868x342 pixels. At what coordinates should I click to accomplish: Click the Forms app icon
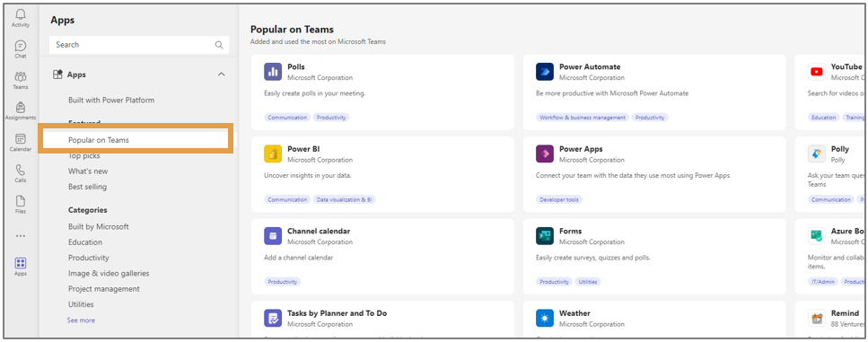pos(545,236)
